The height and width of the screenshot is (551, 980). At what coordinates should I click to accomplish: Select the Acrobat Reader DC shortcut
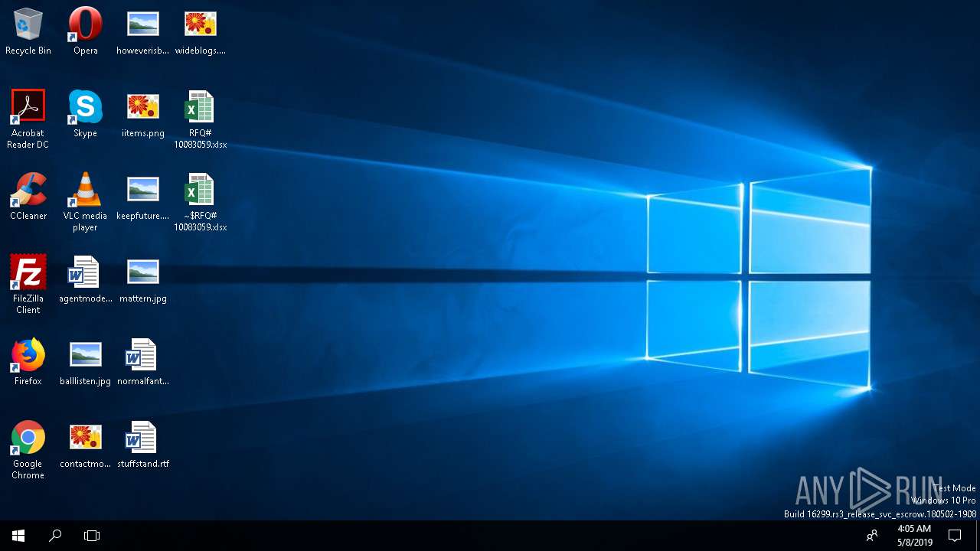point(28,119)
